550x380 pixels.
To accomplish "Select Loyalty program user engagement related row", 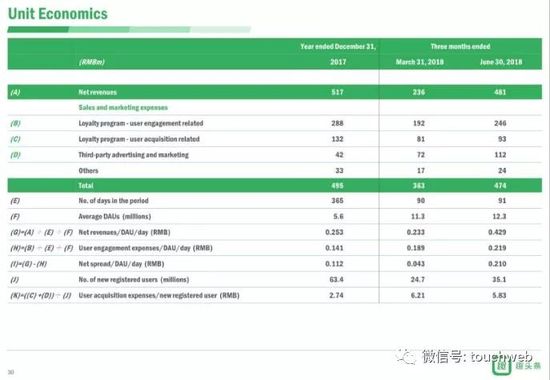I will (275, 123).
